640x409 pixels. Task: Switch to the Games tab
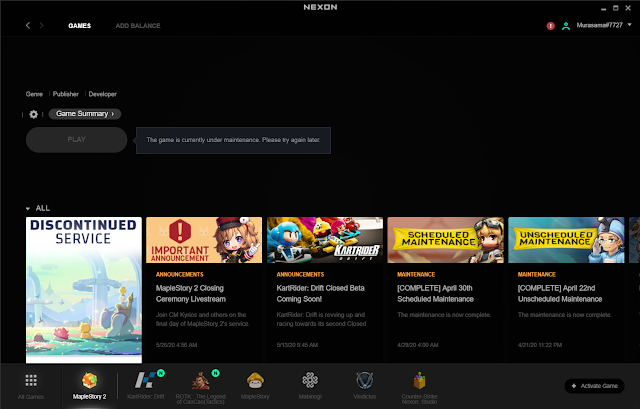(79, 25)
